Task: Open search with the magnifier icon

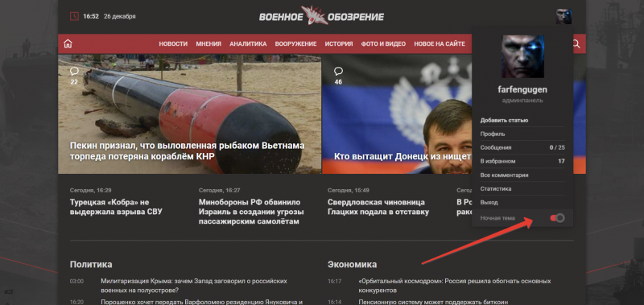Action: [576, 44]
